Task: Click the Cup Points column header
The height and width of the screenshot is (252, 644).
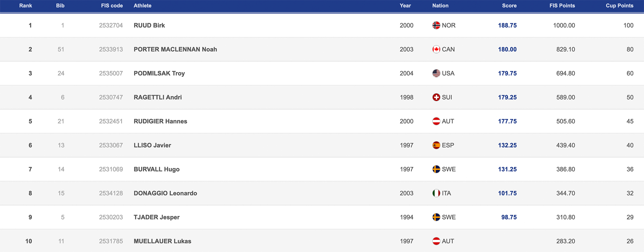Action: [x=619, y=6]
